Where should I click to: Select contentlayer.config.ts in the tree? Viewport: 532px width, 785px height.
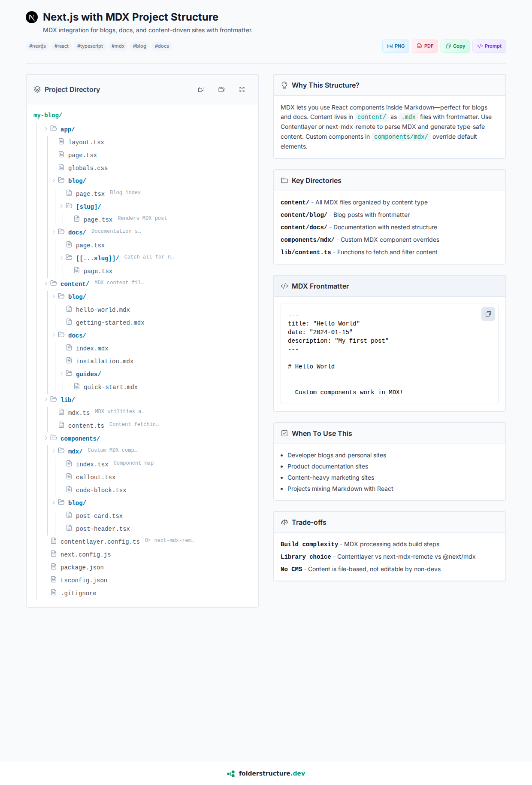100,542
